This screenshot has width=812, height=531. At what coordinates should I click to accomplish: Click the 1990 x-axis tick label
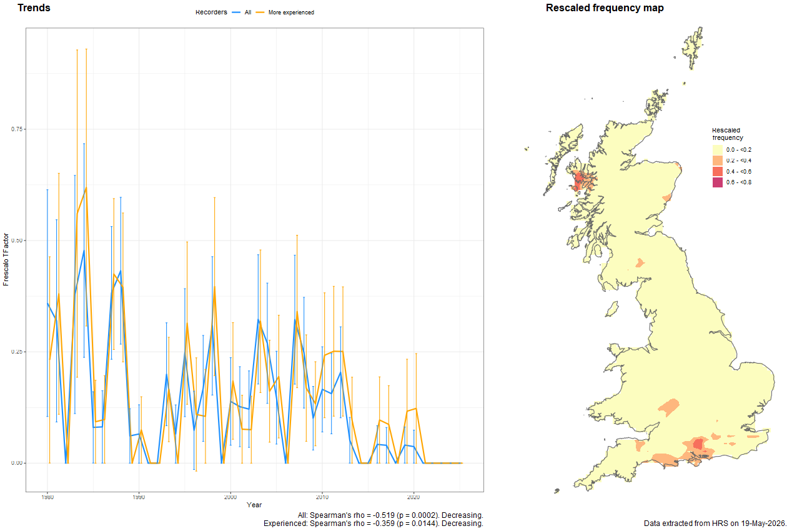[139, 497]
